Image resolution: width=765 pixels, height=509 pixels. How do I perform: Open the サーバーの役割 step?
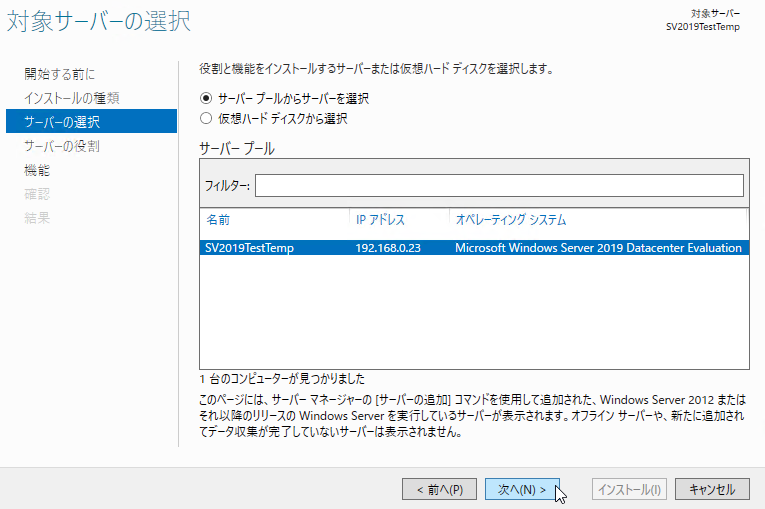click(62, 146)
